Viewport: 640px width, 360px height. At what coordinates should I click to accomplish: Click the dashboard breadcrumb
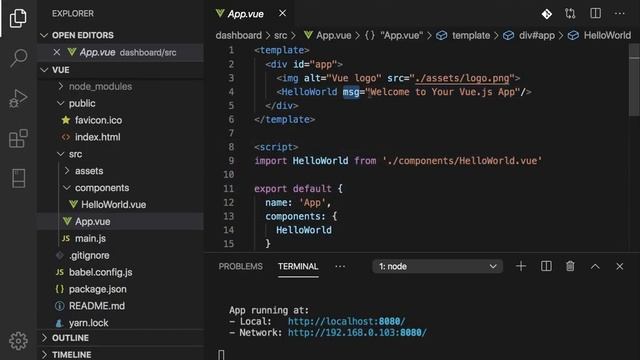coord(239,36)
